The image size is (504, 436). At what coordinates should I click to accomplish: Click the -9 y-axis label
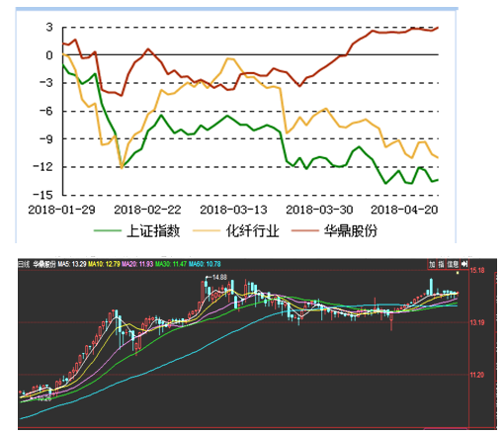46,139
